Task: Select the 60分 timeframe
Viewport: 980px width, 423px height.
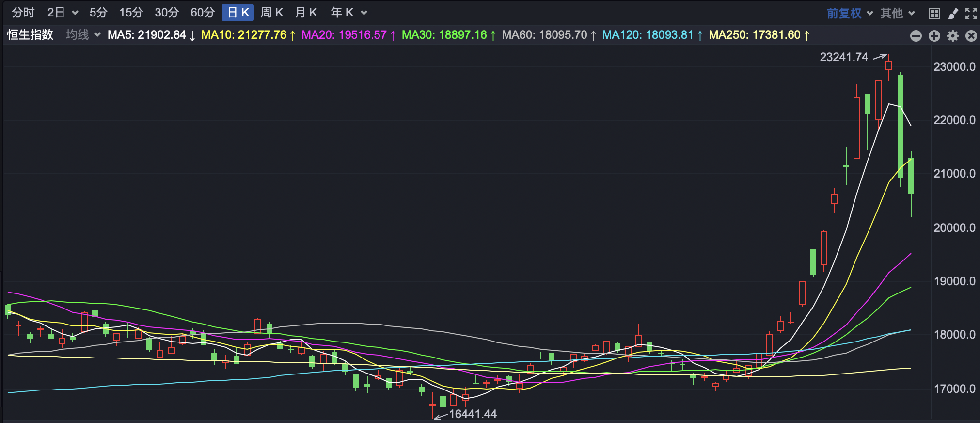Action: 203,13
